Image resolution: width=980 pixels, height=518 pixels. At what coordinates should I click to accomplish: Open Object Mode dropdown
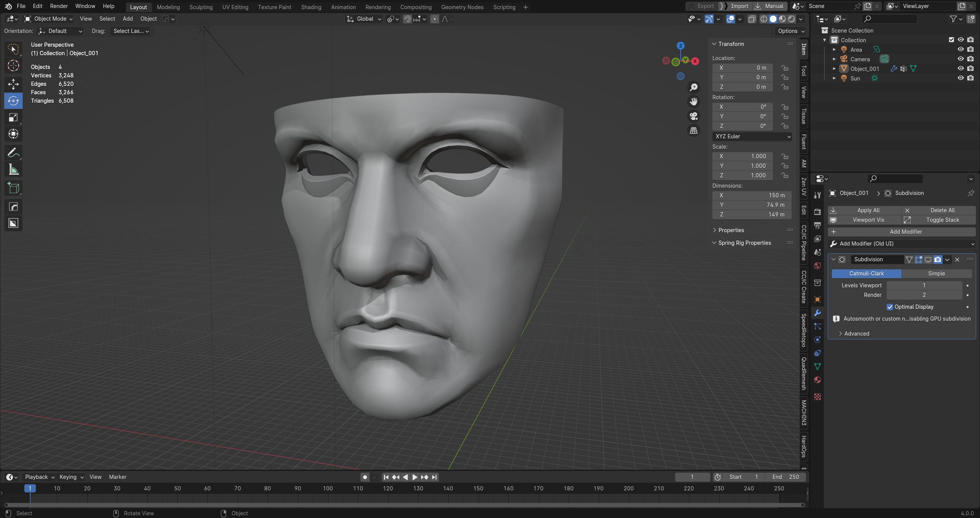click(x=48, y=19)
